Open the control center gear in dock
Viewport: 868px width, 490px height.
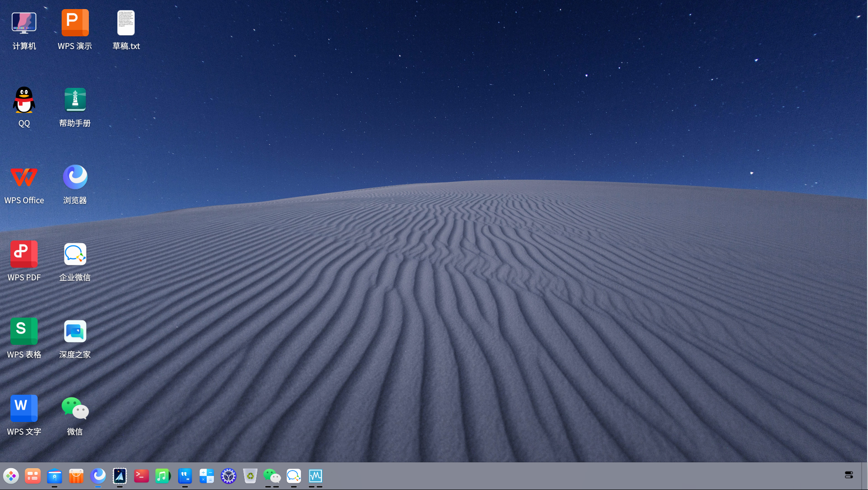click(228, 476)
